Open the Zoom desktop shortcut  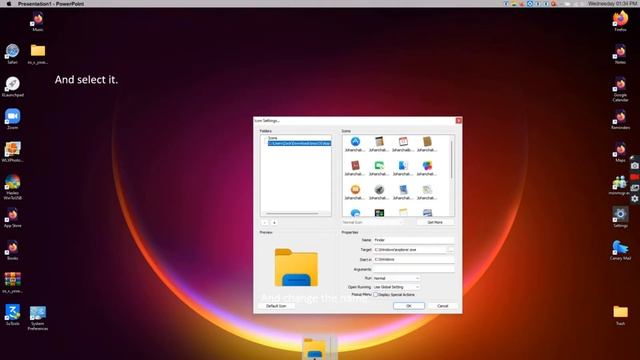click(x=12, y=119)
